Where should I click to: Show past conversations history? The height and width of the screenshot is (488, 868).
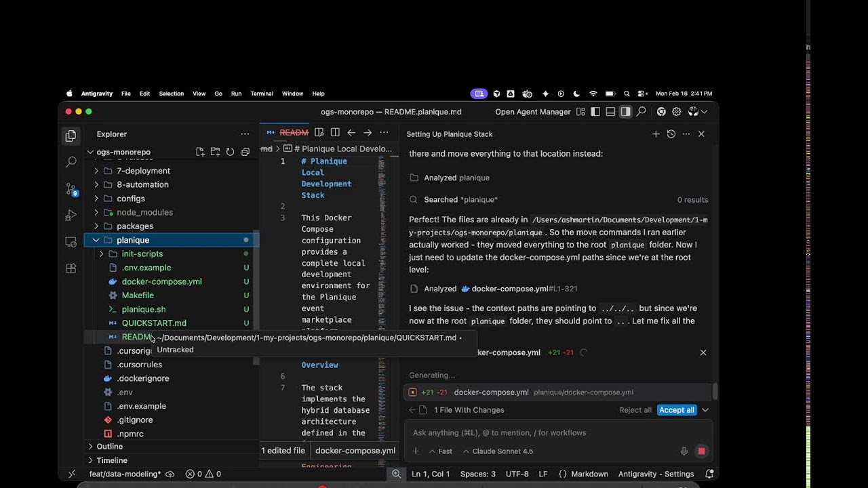tap(671, 134)
